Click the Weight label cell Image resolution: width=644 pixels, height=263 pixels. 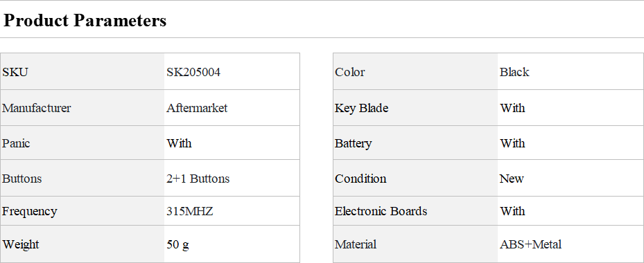82,244
